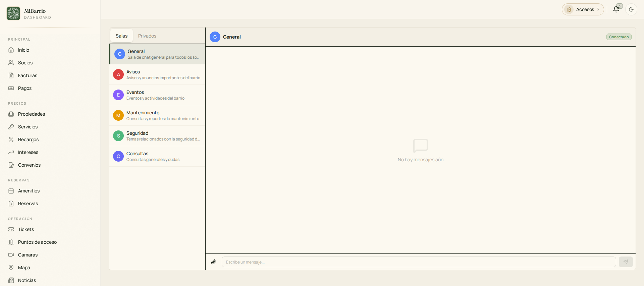Open the notifications bell icon
644x286 pixels.
point(616,9)
